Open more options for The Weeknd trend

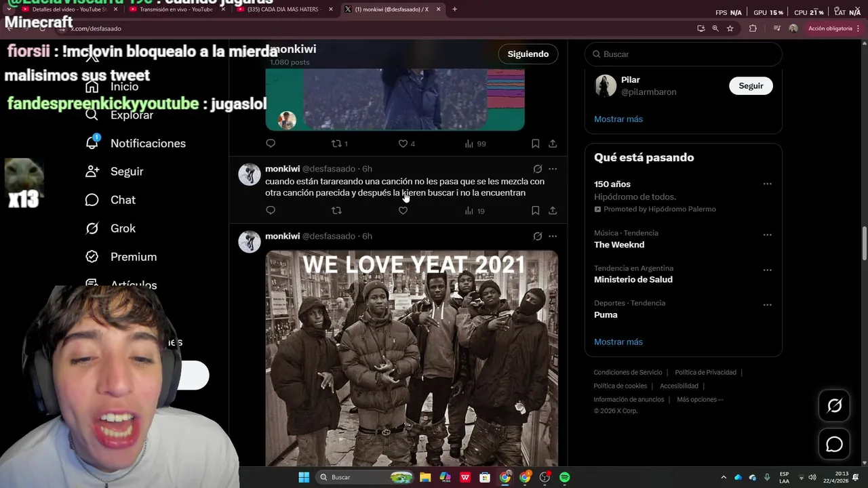tap(767, 235)
